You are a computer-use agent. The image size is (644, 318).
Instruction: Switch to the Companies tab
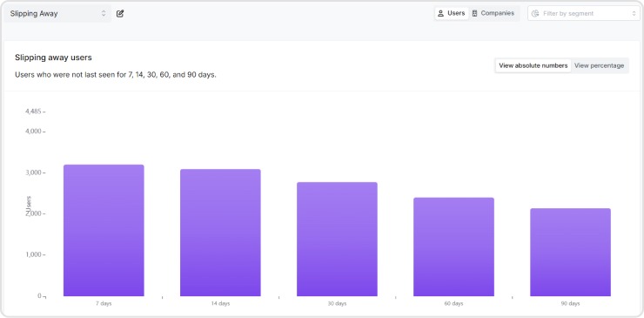point(493,13)
